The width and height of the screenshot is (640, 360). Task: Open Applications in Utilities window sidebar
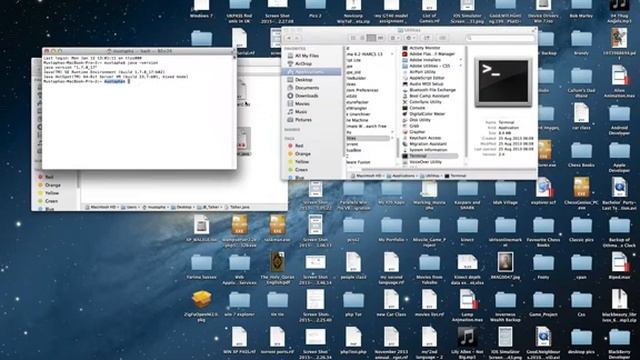coord(310,72)
